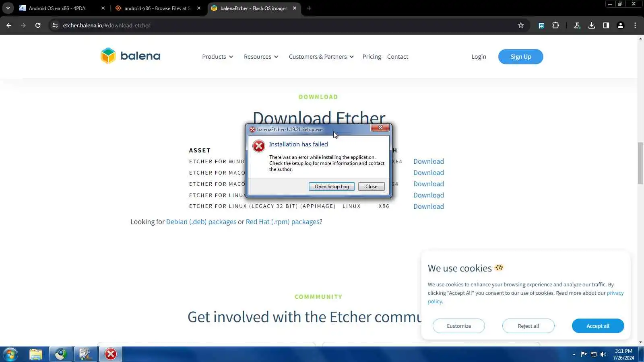Viewport: 644px width, 362px height.
Task: Open the Chrome Labs flask icon
Action: 577,25
